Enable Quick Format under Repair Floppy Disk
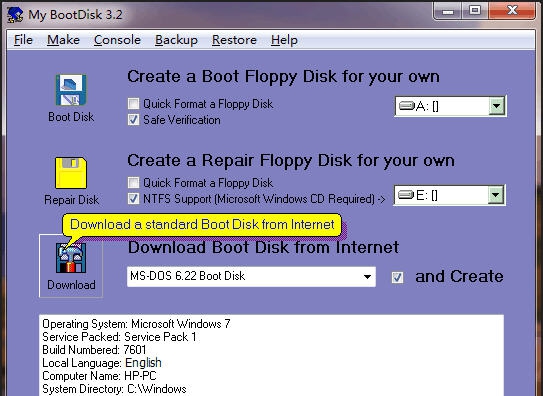Image resolution: width=543 pixels, height=396 pixels. click(133, 182)
